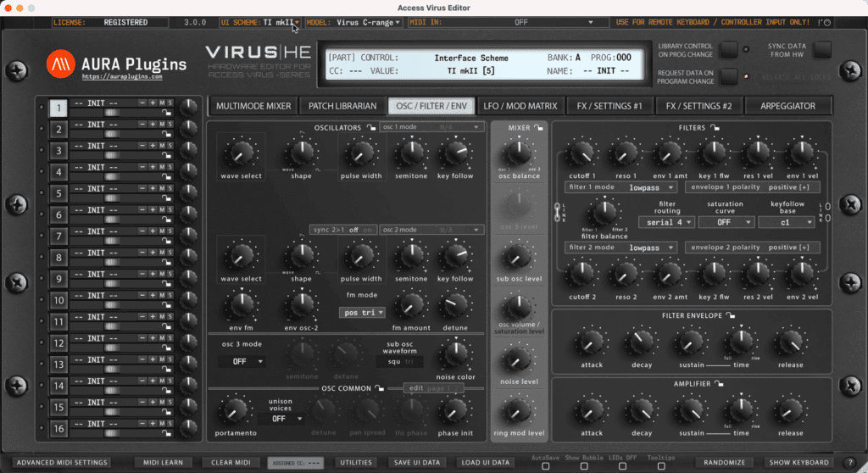Toggle the lock icon on part 5
Image resolution: width=868 pixels, height=473 pixels.
tap(166, 198)
